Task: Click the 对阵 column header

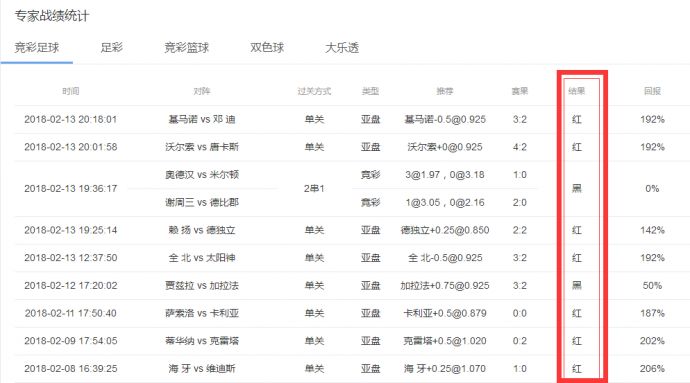Action: [x=202, y=91]
